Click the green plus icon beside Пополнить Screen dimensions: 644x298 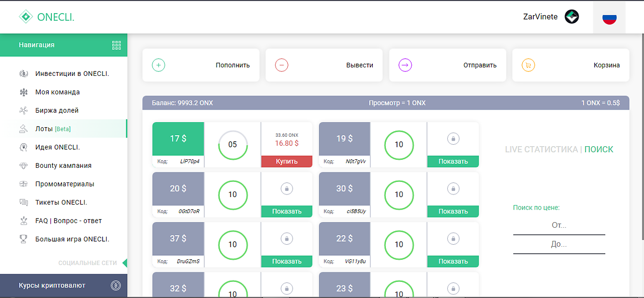coord(158,65)
